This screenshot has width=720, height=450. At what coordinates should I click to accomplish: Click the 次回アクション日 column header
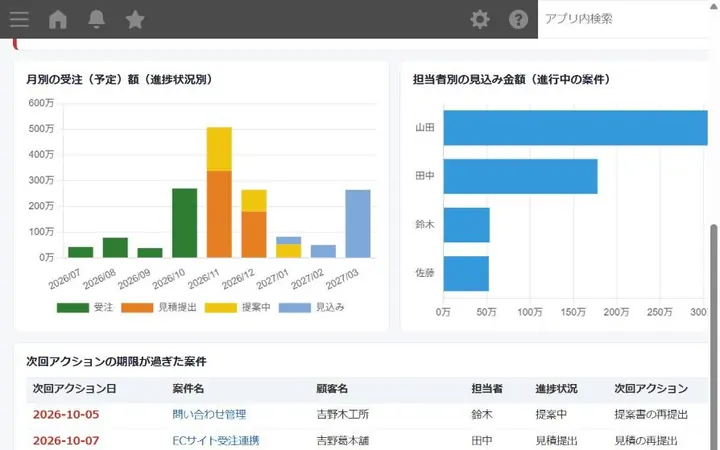[74, 388]
